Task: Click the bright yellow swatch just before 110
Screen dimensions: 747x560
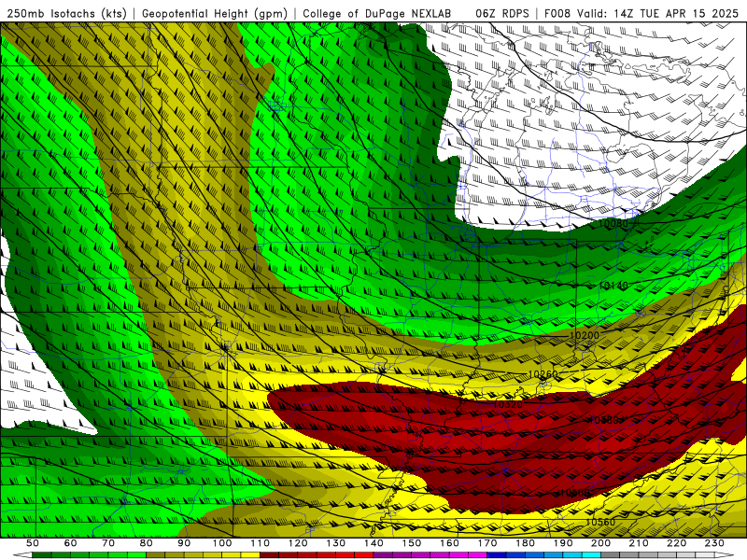Action: [250, 555]
